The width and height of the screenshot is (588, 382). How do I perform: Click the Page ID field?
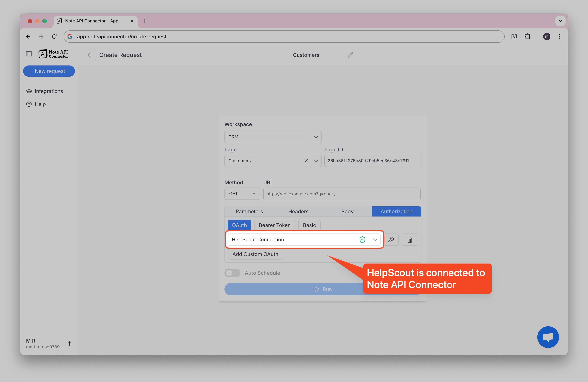373,161
